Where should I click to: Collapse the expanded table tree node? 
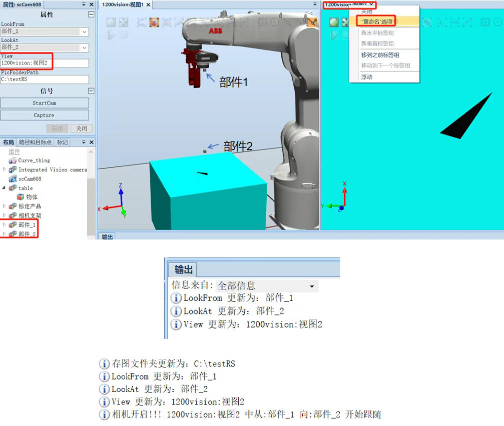point(5,188)
